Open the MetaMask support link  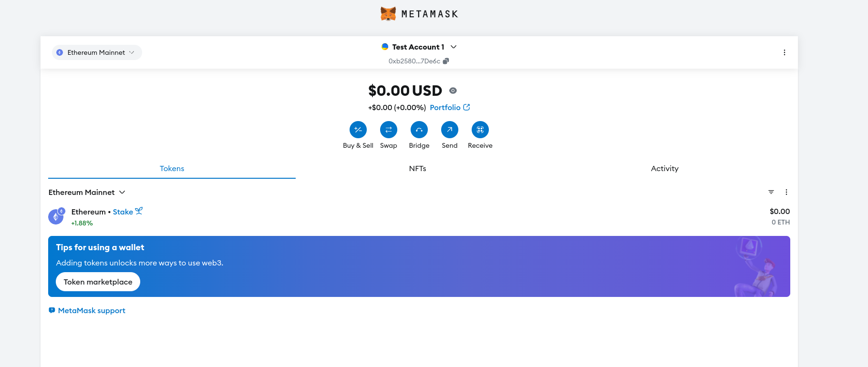tap(91, 311)
